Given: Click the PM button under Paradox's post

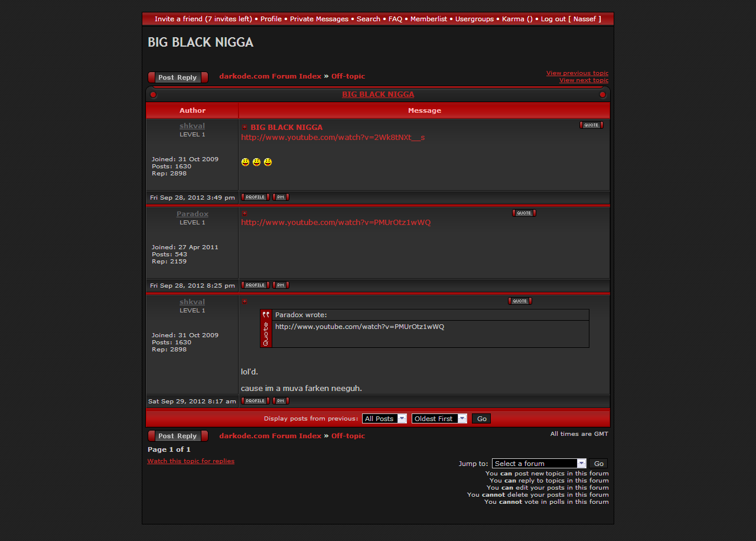Looking at the screenshot, I should (281, 285).
